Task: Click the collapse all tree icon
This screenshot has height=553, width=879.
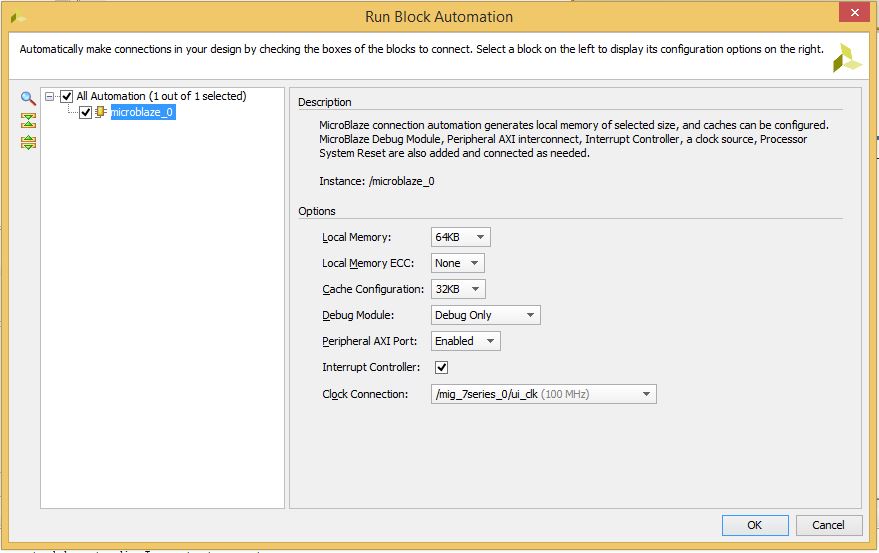Action: (28, 120)
